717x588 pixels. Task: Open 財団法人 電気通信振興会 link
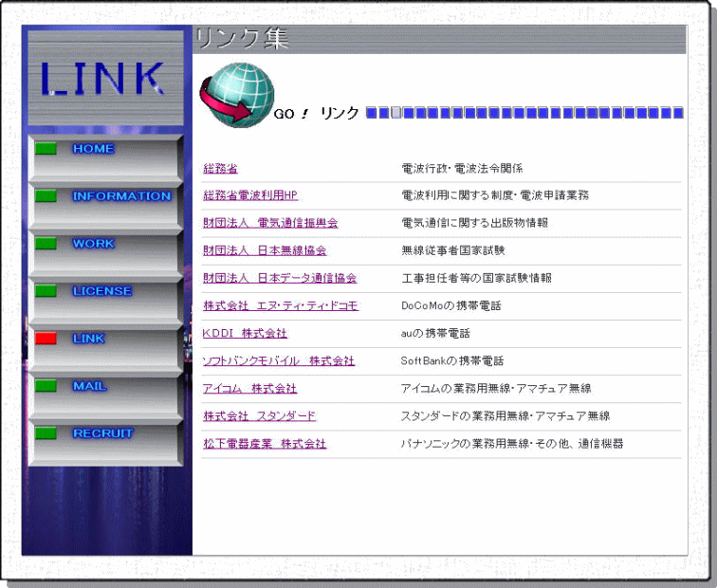pyautogui.click(x=270, y=223)
